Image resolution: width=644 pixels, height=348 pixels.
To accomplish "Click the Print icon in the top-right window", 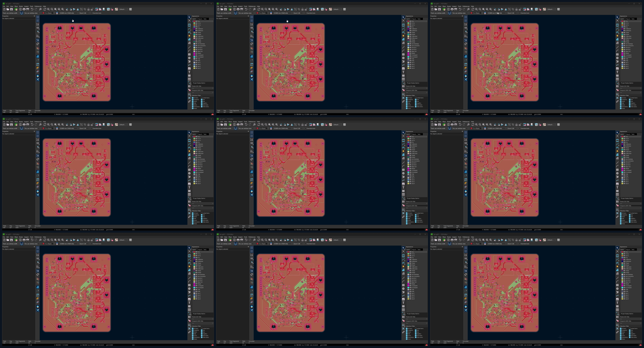I will pyautogui.click(x=452, y=9).
